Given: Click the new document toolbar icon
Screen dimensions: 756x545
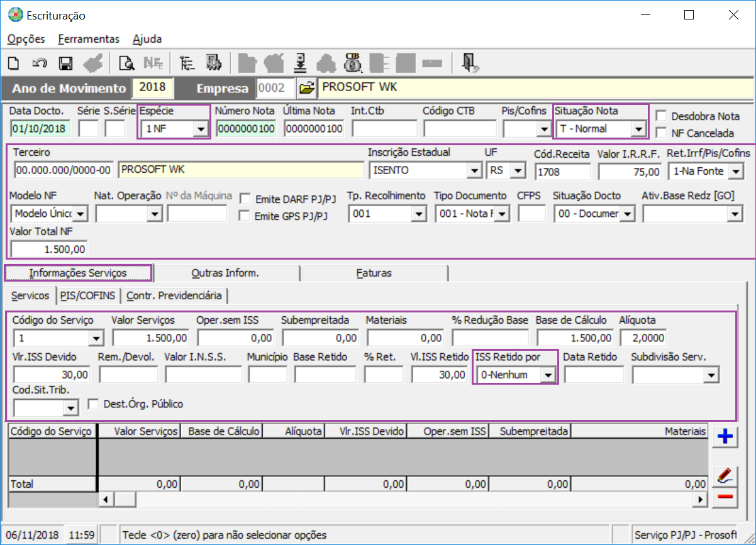Looking at the screenshot, I should (14, 63).
